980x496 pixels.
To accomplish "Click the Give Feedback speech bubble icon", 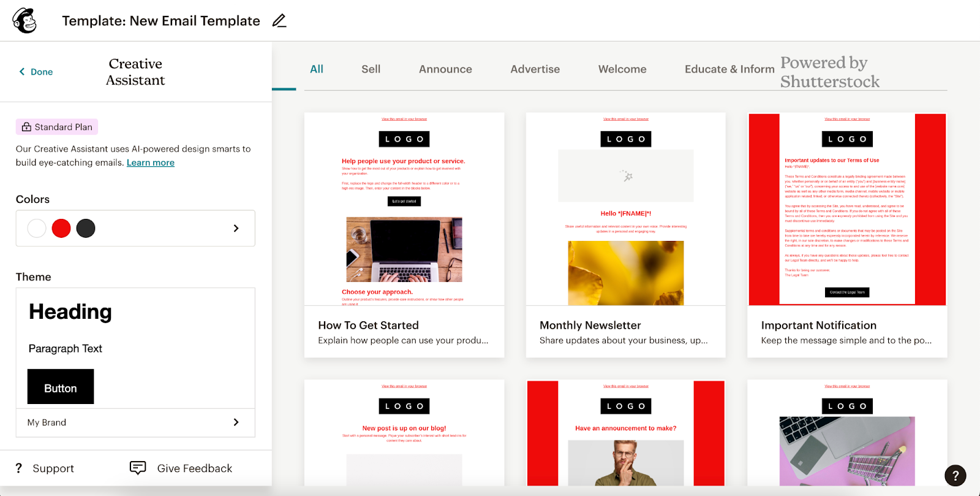I will click(138, 468).
